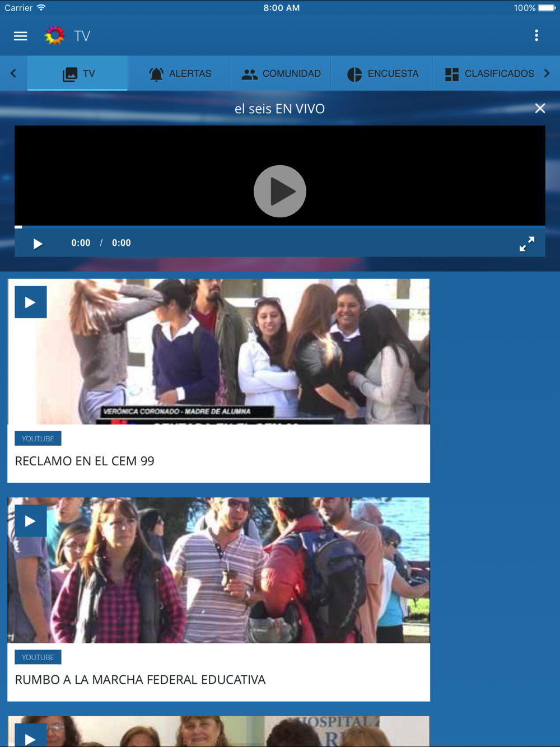The image size is (560, 747).
Task: Show more tabs with right chevron
Action: (547, 73)
